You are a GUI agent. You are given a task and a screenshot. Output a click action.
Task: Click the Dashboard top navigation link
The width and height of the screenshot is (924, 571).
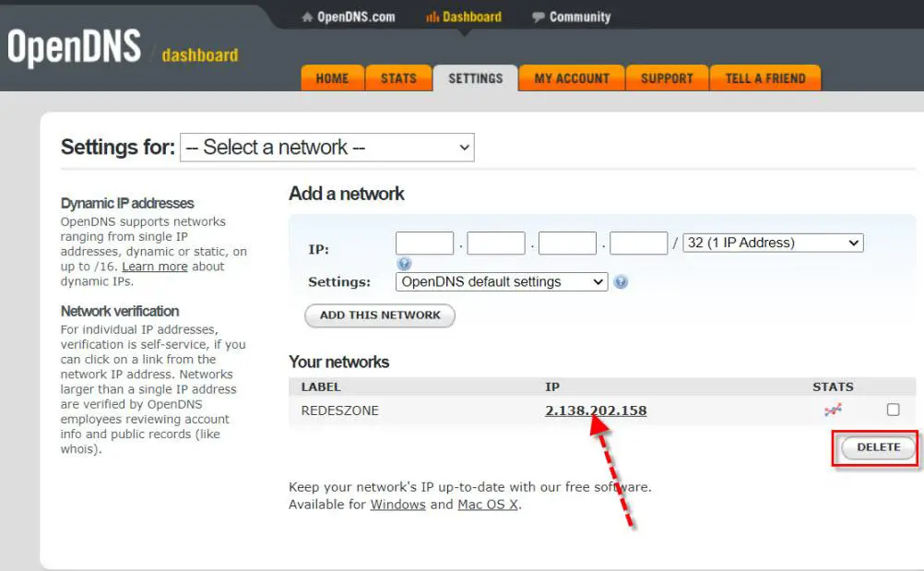pyautogui.click(x=464, y=18)
